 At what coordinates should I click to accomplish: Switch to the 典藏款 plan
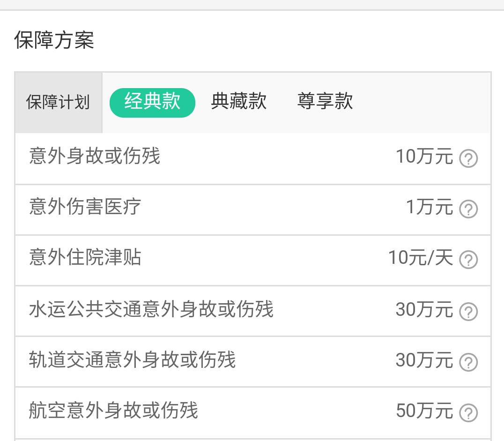tap(239, 102)
